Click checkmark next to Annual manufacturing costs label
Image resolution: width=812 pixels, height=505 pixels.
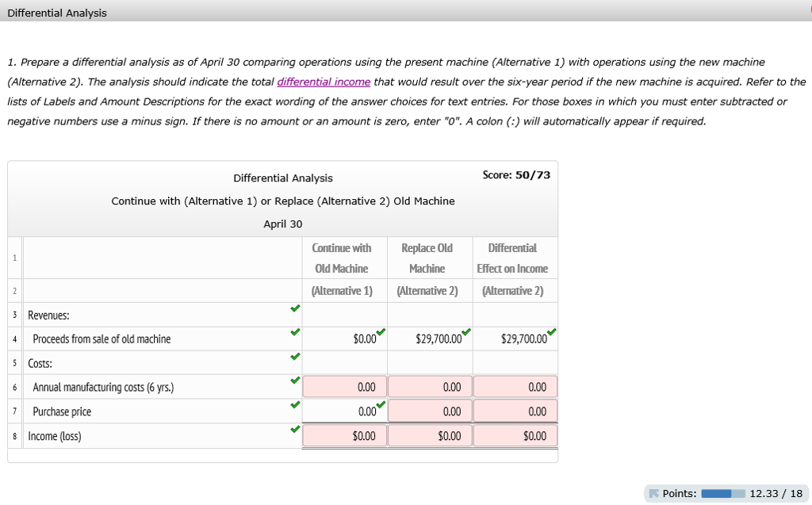tap(295, 381)
